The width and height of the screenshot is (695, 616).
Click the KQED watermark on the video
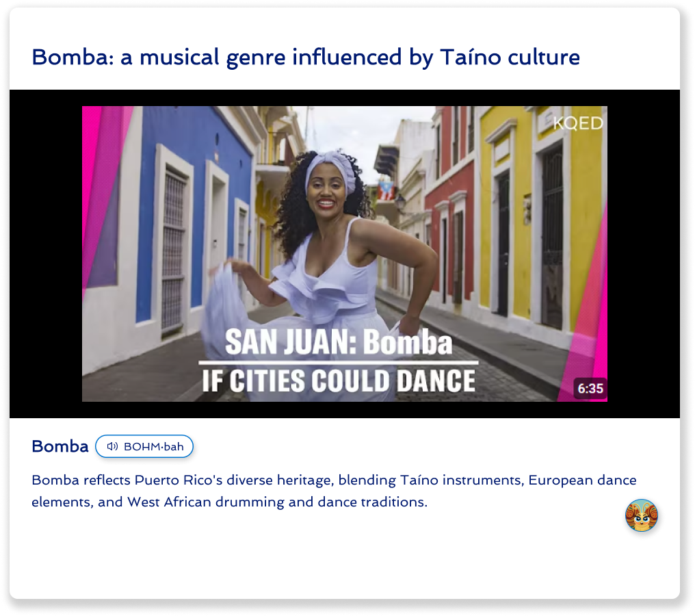(x=578, y=123)
